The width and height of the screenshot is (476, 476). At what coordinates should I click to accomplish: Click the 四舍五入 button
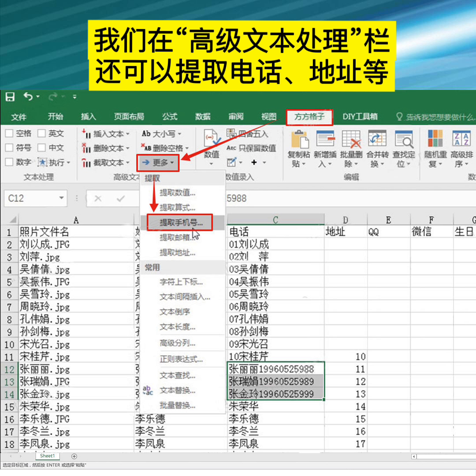(x=247, y=134)
